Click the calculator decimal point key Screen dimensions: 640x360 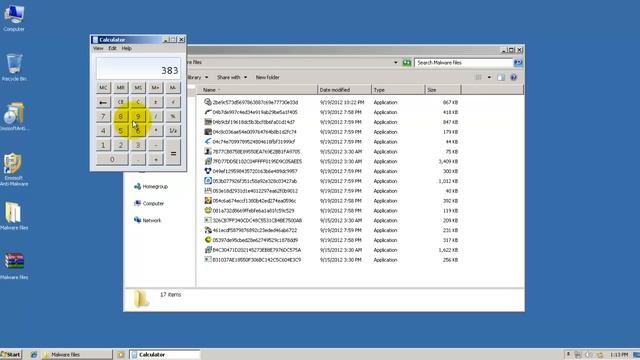(x=138, y=159)
